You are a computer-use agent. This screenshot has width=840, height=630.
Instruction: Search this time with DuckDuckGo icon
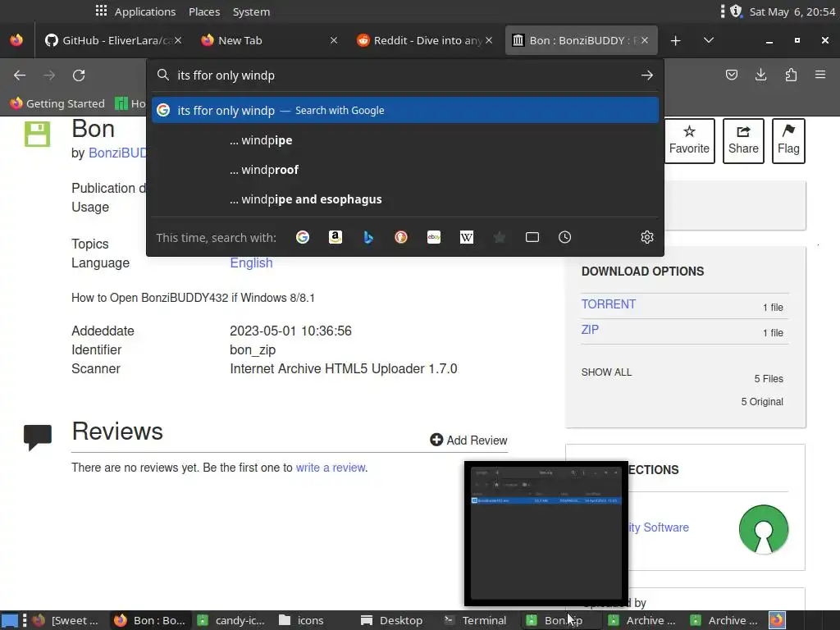pyautogui.click(x=400, y=237)
